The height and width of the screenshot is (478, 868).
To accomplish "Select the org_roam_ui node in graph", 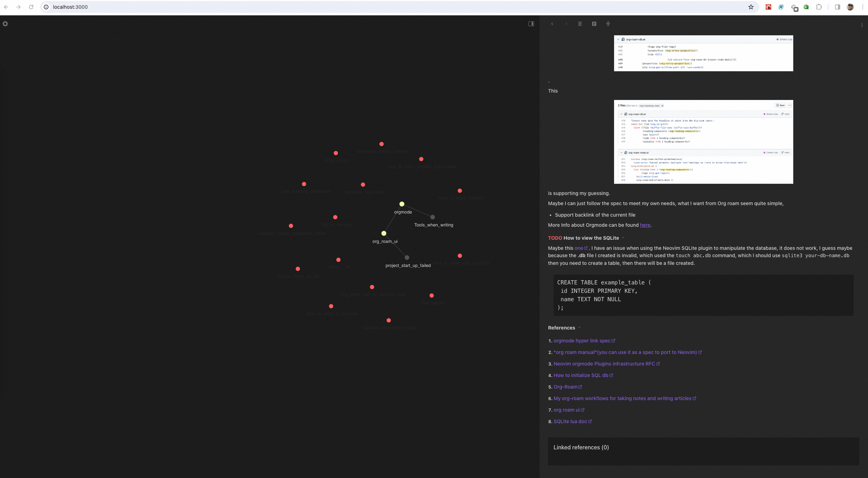I will click(x=384, y=233).
